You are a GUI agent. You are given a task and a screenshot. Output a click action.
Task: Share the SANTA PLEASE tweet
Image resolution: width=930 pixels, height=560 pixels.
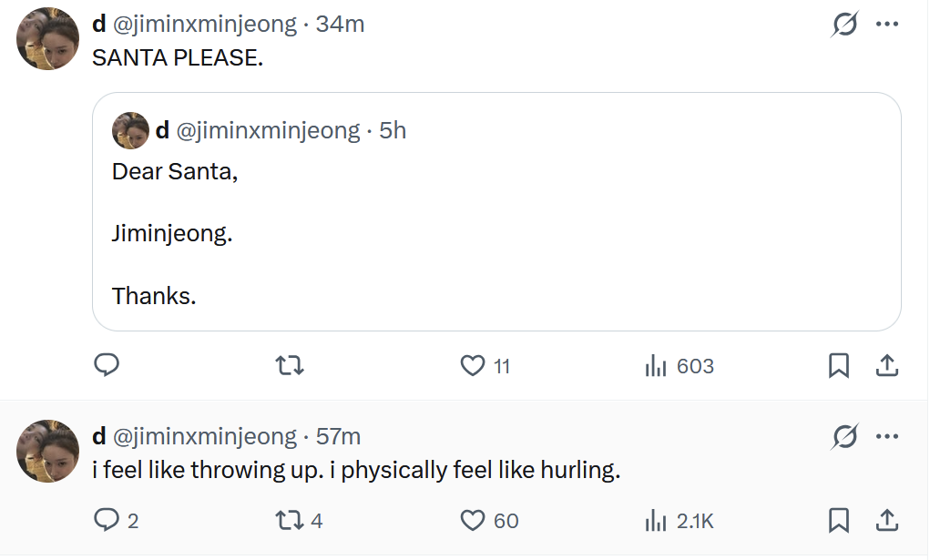click(x=887, y=365)
